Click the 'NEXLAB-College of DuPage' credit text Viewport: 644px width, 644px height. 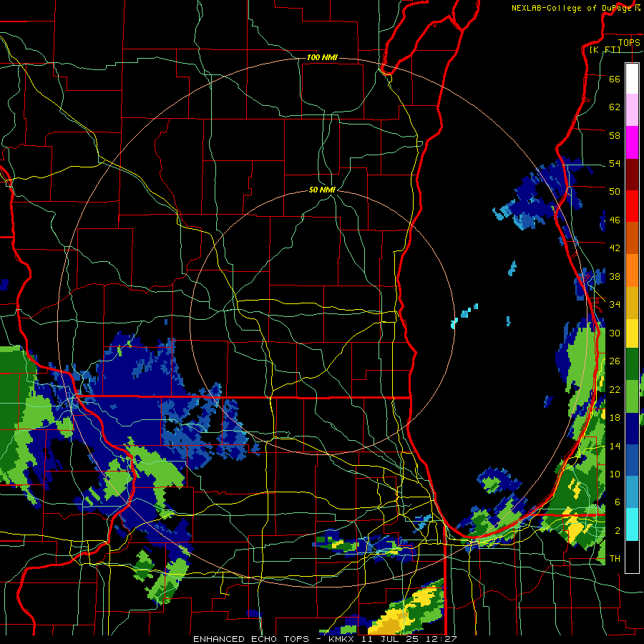click(x=572, y=8)
